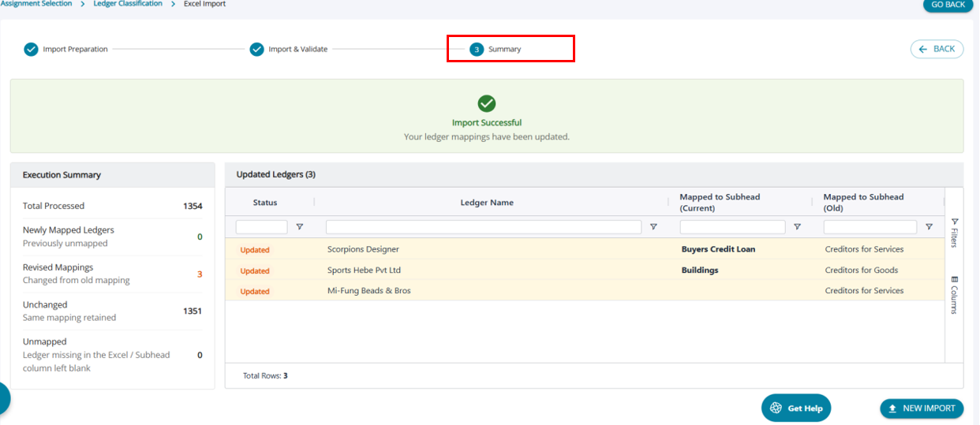This screenshot has height=425, width=980.
Task: Click the Import Preparation step checkmark icon
Action: [x=31, y=49]
